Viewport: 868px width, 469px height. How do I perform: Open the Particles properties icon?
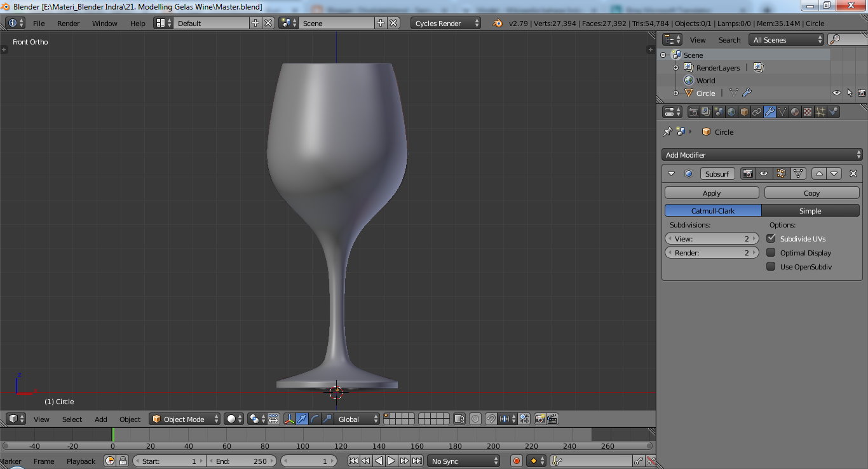[x=820, y=111]
